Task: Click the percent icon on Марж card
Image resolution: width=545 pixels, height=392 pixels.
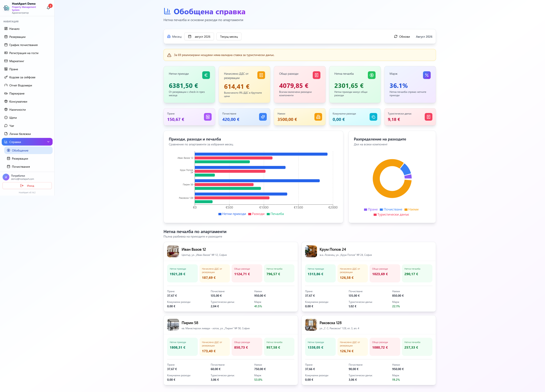Action: 427,75
